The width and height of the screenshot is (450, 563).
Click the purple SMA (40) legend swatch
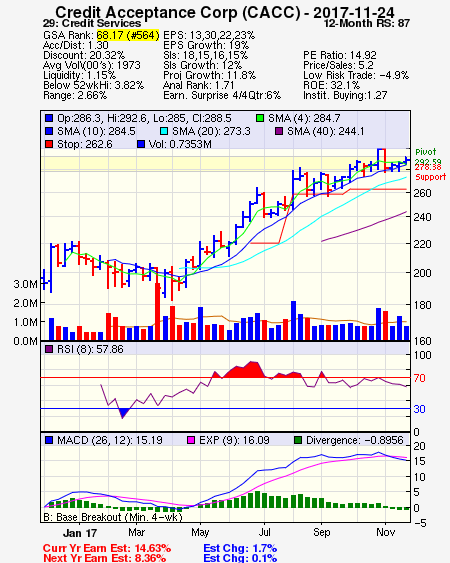[279, 131]
